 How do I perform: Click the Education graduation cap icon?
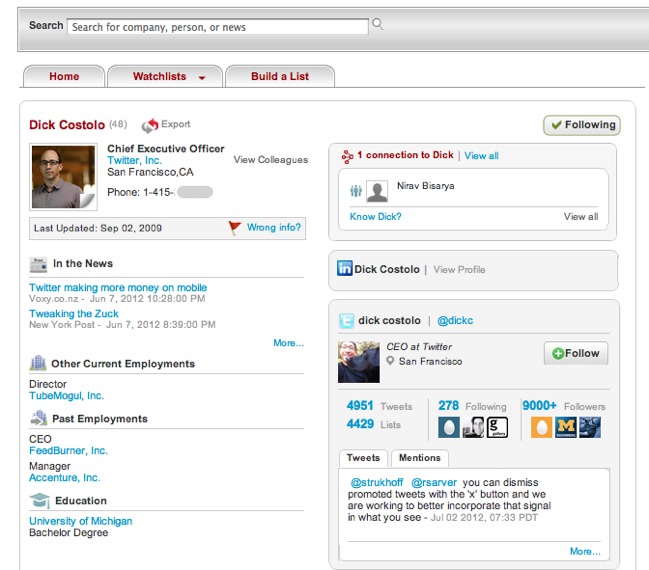point(39,500)
